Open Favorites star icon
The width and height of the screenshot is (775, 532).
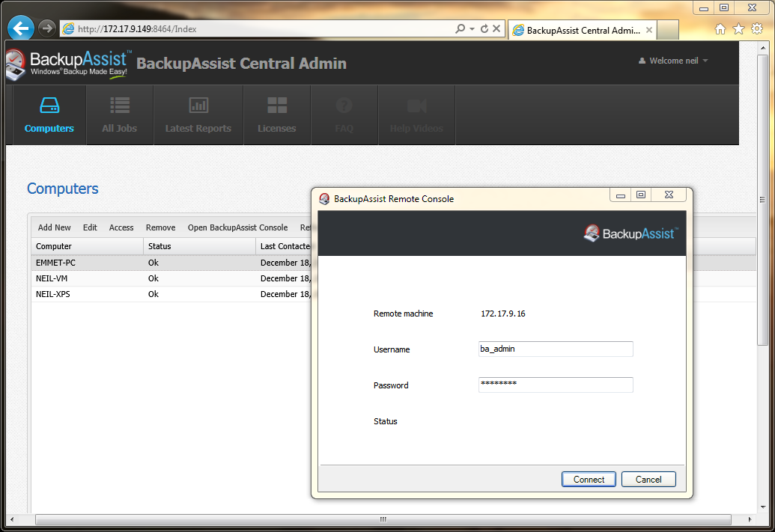coord(738,29)
